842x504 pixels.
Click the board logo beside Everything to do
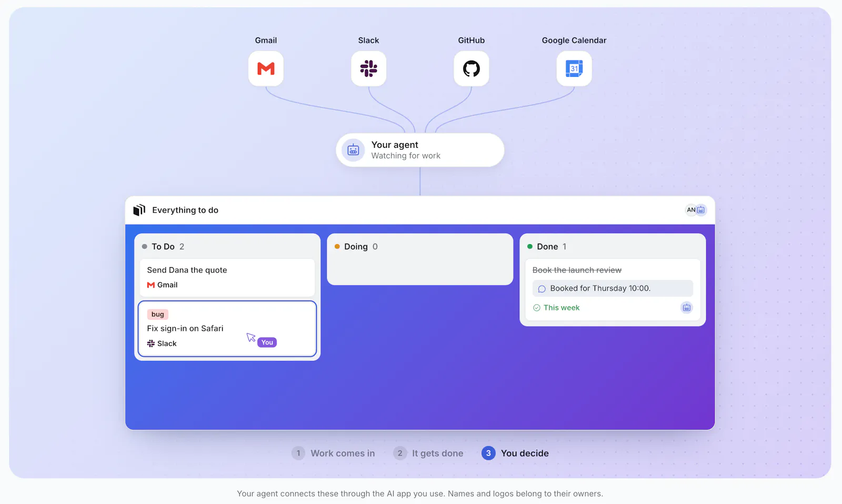click(x=139, y=210)
